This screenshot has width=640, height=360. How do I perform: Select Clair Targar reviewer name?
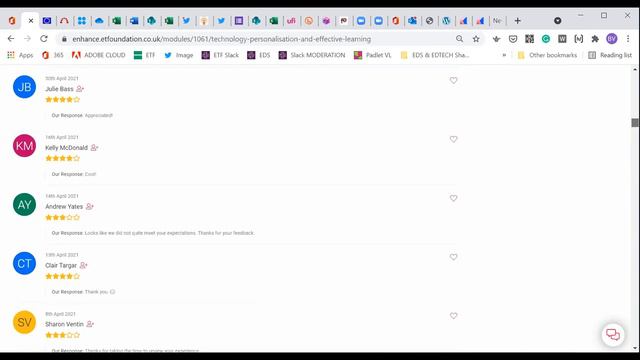tap(61, 265)
